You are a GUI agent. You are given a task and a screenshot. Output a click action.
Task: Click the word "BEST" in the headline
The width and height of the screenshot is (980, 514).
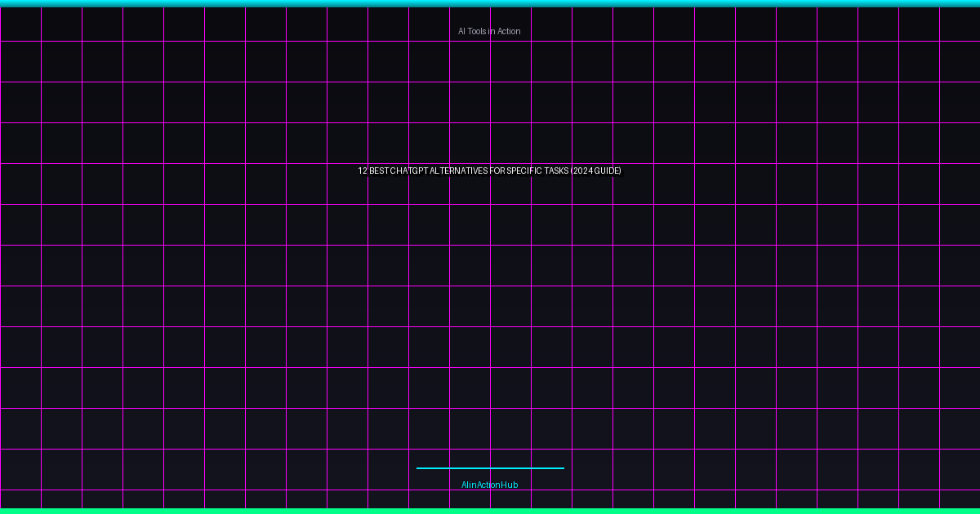[379, 171]
